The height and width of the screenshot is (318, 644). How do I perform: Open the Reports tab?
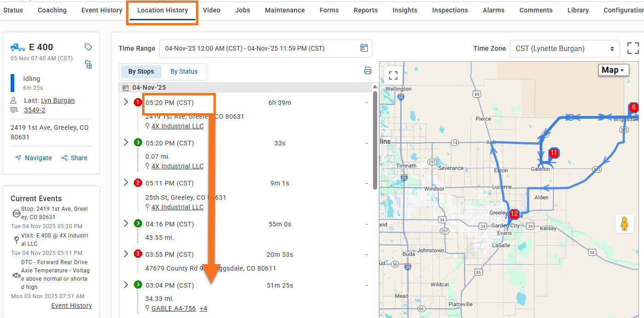(x=366, y=10)
